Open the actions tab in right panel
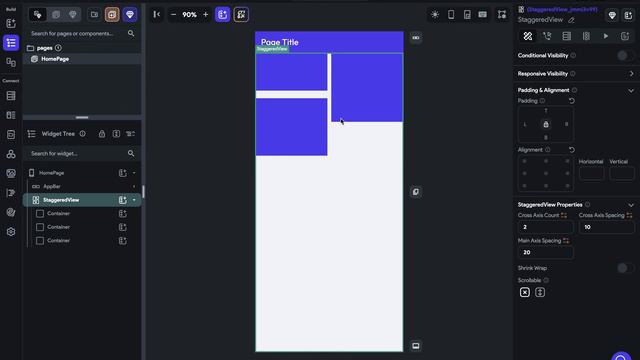The width and height of the screenshot is (640, 360). tap(547, 36)
